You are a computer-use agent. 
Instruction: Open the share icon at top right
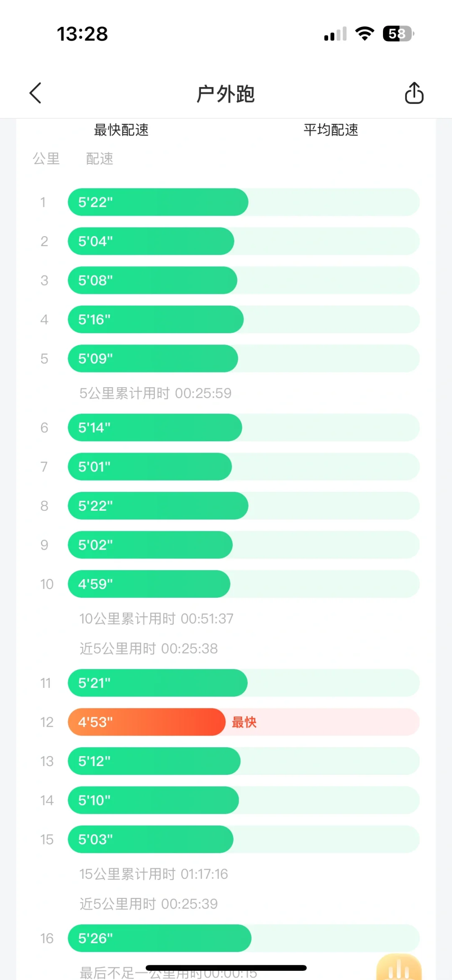click(x=414, y=93)
